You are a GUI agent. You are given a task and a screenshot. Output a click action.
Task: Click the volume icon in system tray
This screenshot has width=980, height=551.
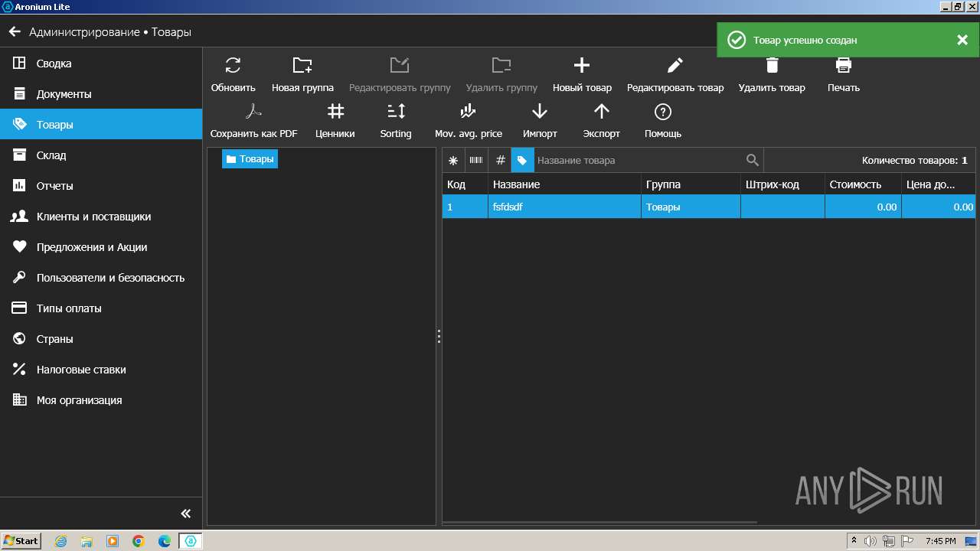click(871, 541)
